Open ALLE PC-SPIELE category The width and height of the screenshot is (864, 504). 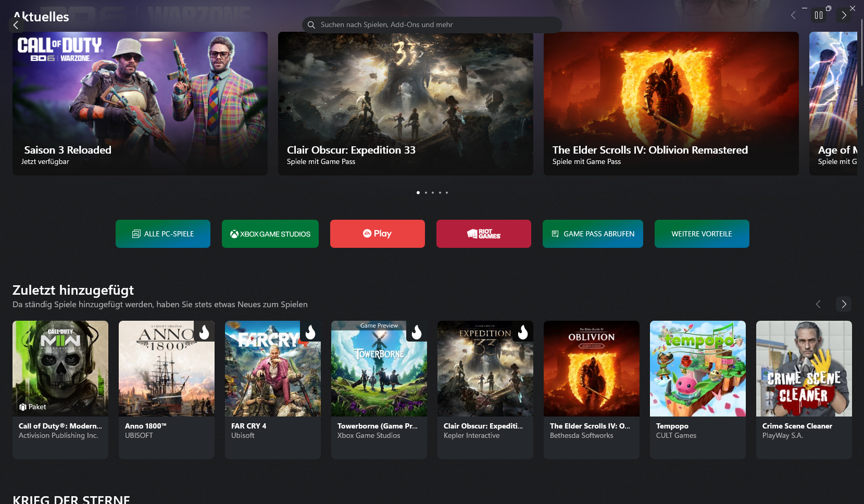(x=163, y=234)
